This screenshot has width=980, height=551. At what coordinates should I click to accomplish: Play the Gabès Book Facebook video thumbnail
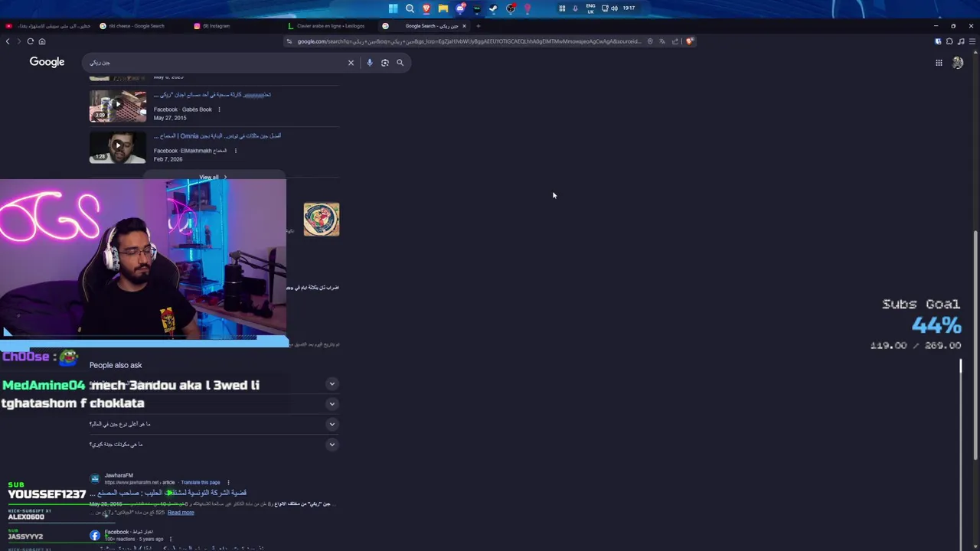[x=117, y=107]
